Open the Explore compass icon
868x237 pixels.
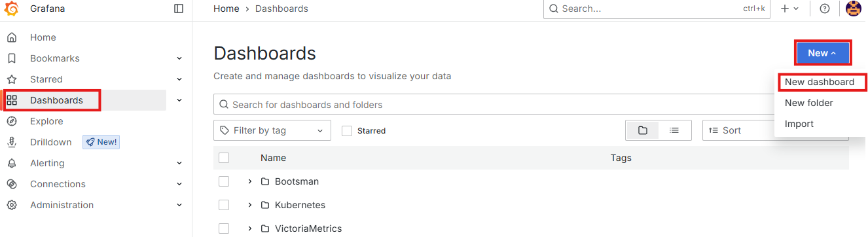[12, 121]
